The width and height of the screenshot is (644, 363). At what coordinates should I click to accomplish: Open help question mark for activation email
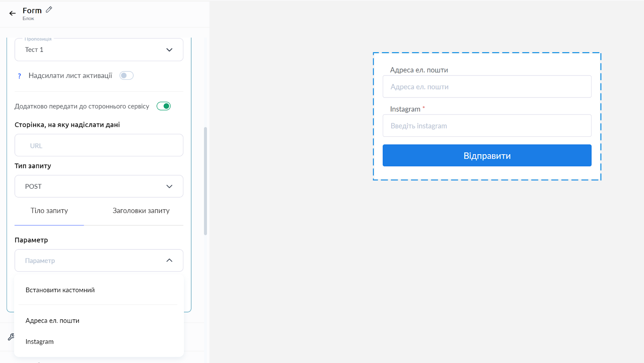[x=19, y=76]
